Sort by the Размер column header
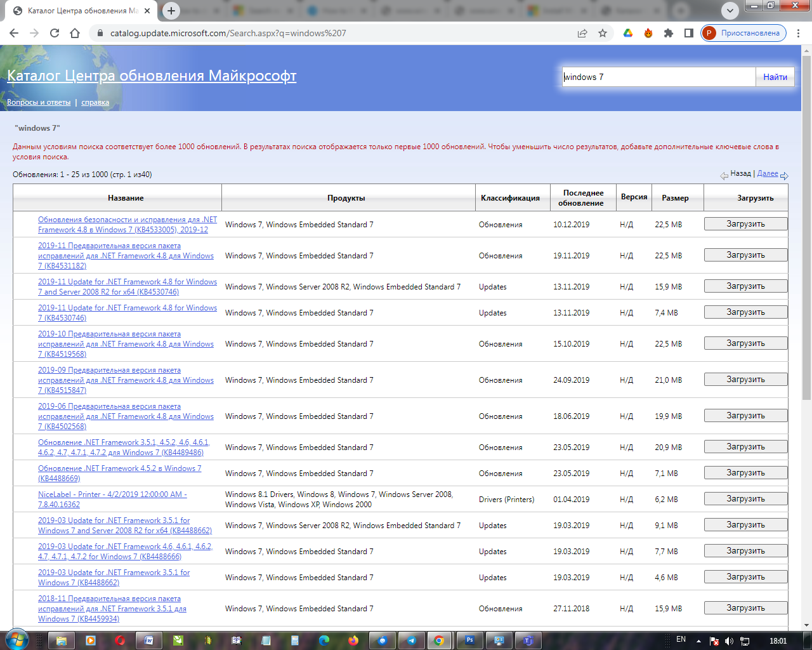The height and width of the screenshot is (650, 812). (x=675, y=198)
